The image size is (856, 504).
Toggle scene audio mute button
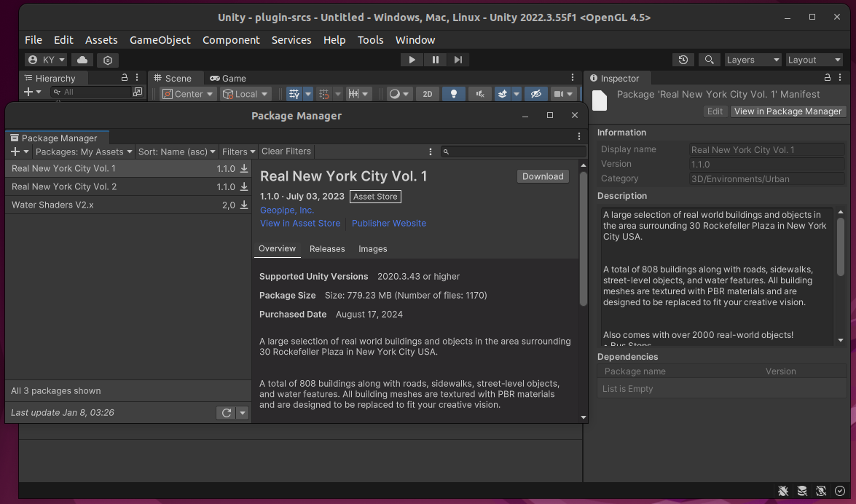[x=480, y=94]
